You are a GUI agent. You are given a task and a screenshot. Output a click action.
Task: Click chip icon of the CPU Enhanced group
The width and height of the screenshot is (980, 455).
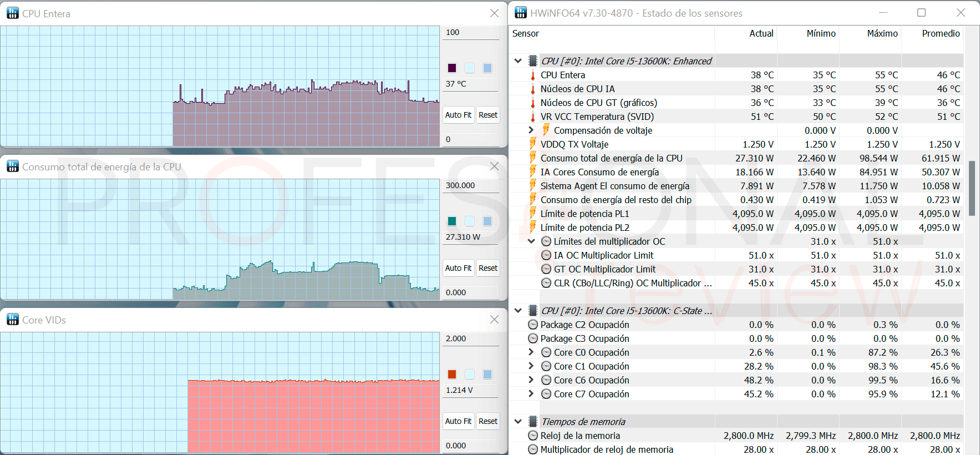pyautogui.click(x=533, y=61)
